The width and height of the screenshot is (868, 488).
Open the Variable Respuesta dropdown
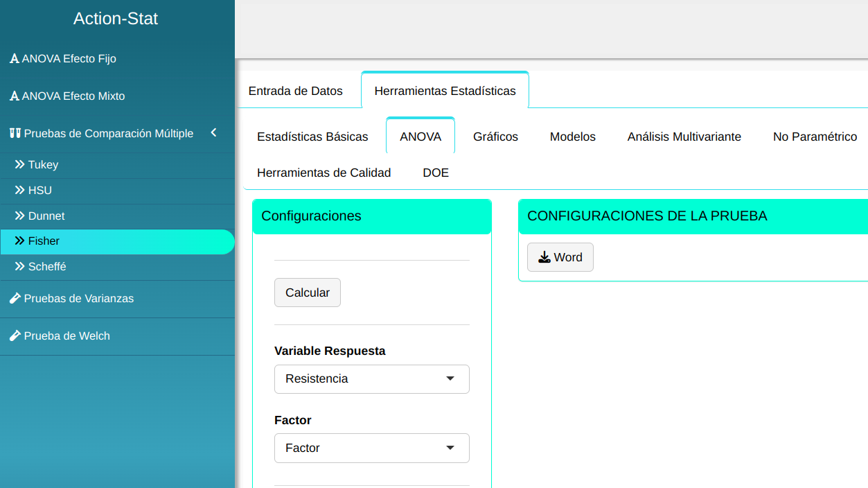click(x=371, y=379)
